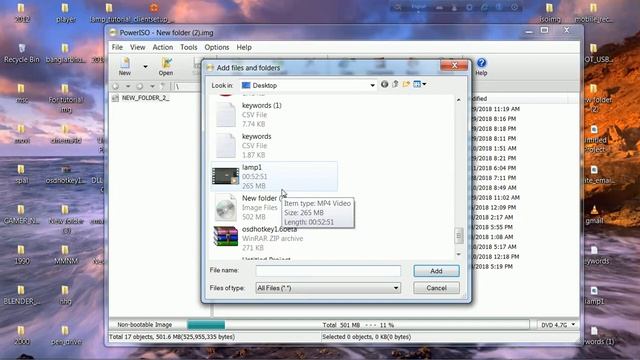Open the View menu icon in the dialog
This screenshot has width=640, height=360.
pyautogui.click(x=420, y=84)
